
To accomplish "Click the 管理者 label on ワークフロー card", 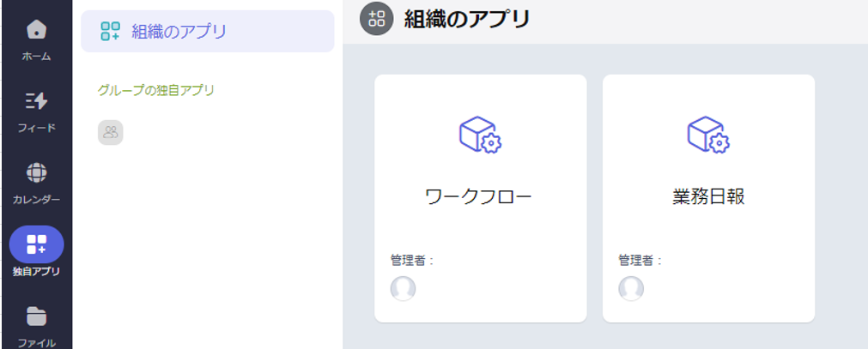I will pyautogui.click(x=412, y=260).
